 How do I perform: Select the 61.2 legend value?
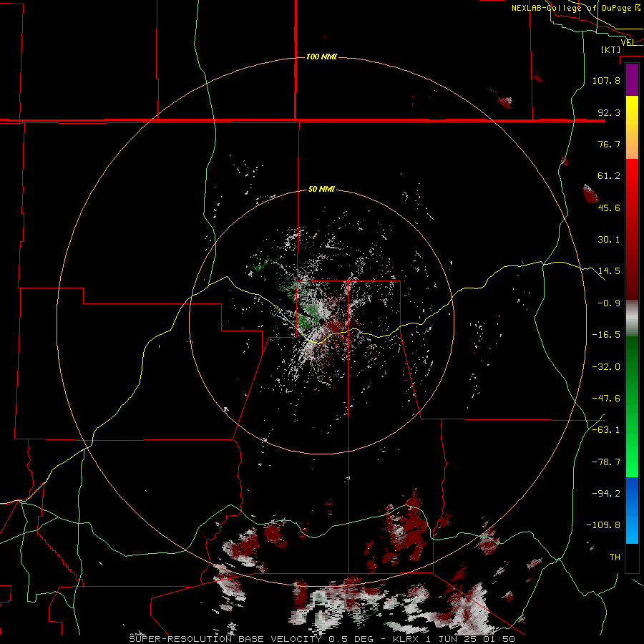pos(609,176)
